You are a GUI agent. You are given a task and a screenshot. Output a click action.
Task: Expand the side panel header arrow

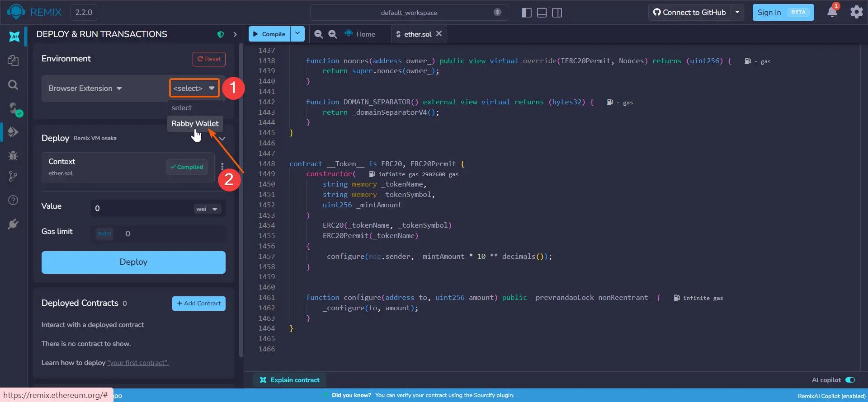point(235,34)
